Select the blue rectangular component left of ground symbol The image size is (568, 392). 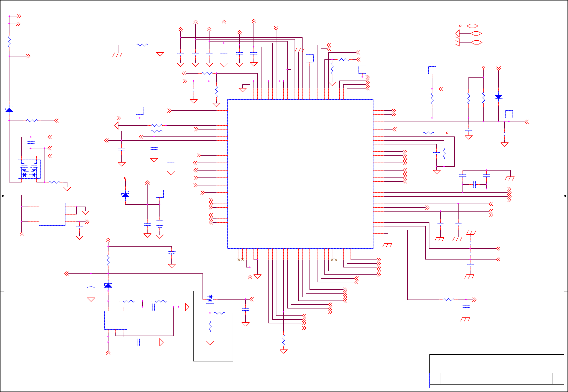(x=52, y=214)
